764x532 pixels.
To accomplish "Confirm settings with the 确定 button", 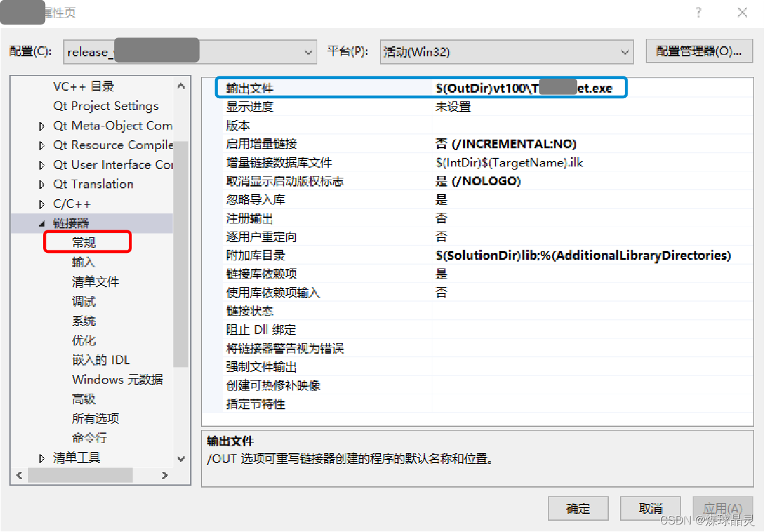I will 578,508.
